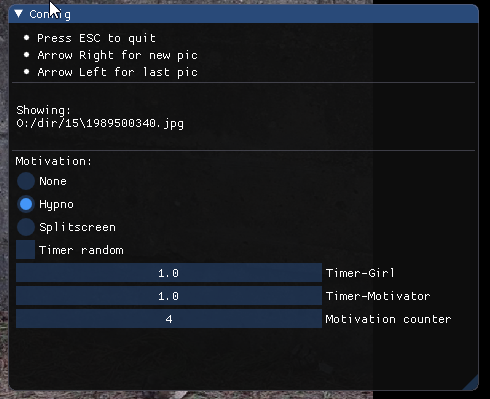Click the Arrow Left for last pic bullet
This screenshot has height=399, width=490.
pos(111,72)
